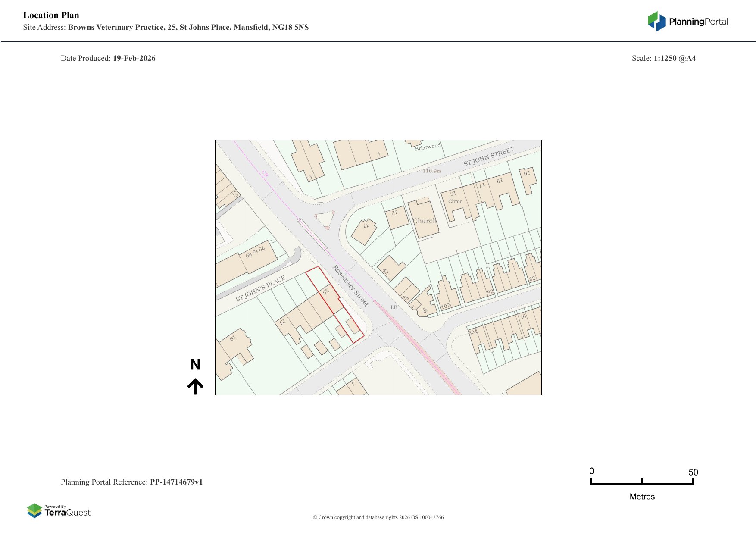The width and height of the screenshot is (756, 535).
Task: Click the scale bar above Metres
Action: [642, 482]
